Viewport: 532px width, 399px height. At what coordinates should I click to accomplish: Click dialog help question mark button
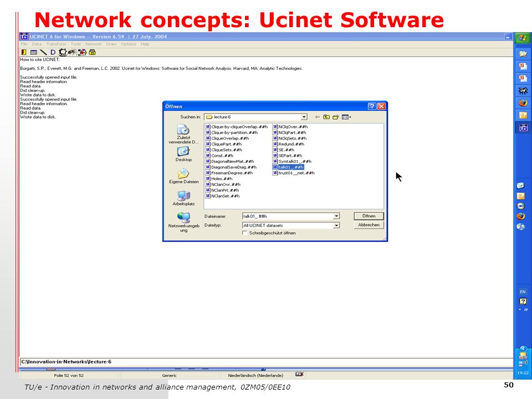tap(372, 106)
